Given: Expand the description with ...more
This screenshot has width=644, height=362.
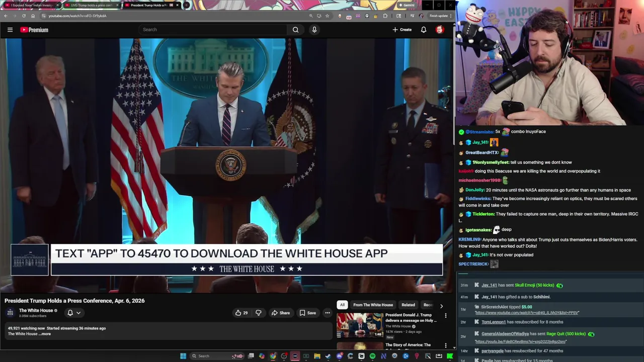Looking at the screenshot, I should tap(45, 334).
